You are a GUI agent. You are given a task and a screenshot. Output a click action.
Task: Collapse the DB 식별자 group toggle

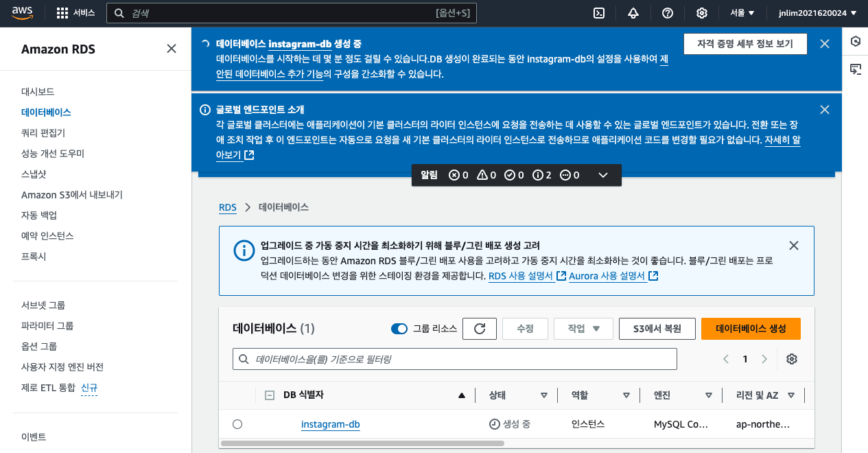click(x=270, y=395)
